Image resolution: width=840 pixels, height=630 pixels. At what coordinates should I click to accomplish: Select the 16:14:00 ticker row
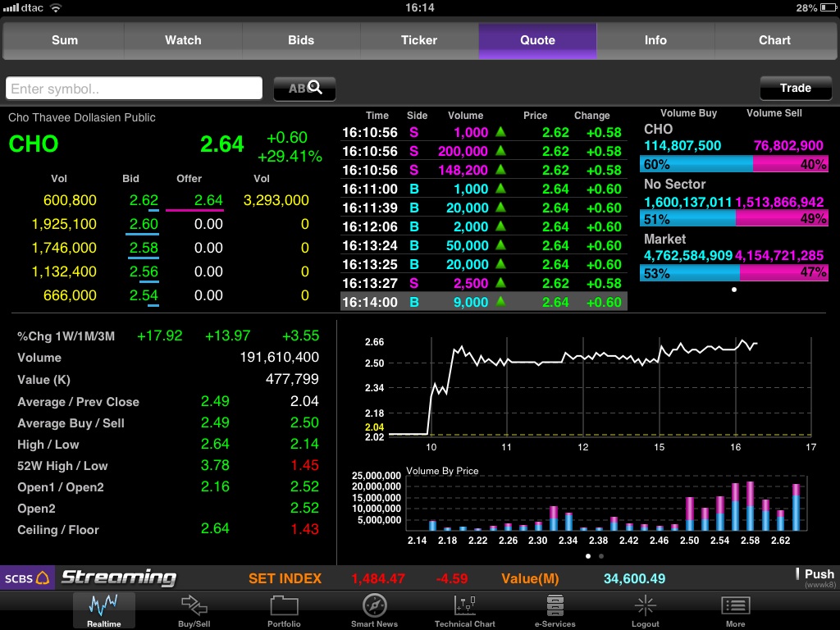(x=483, y=302)
